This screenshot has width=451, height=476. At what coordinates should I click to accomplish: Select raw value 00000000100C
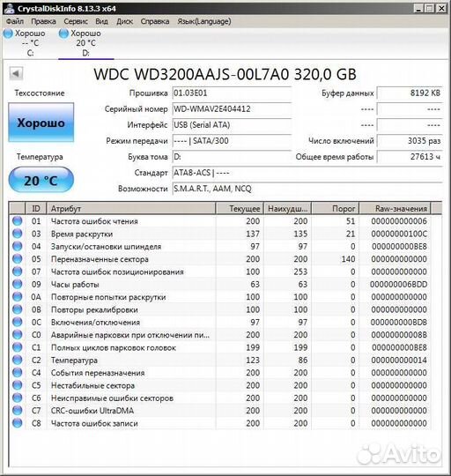pyautogui.click(x=399, y=234)
